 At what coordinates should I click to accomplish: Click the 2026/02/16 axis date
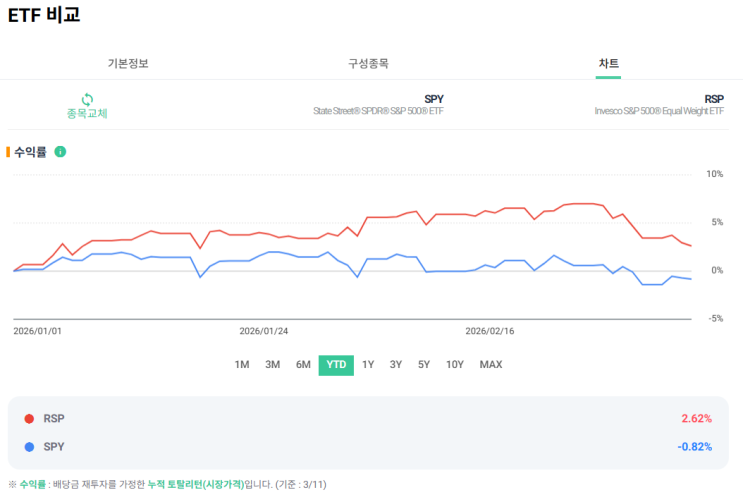(489, 331)
